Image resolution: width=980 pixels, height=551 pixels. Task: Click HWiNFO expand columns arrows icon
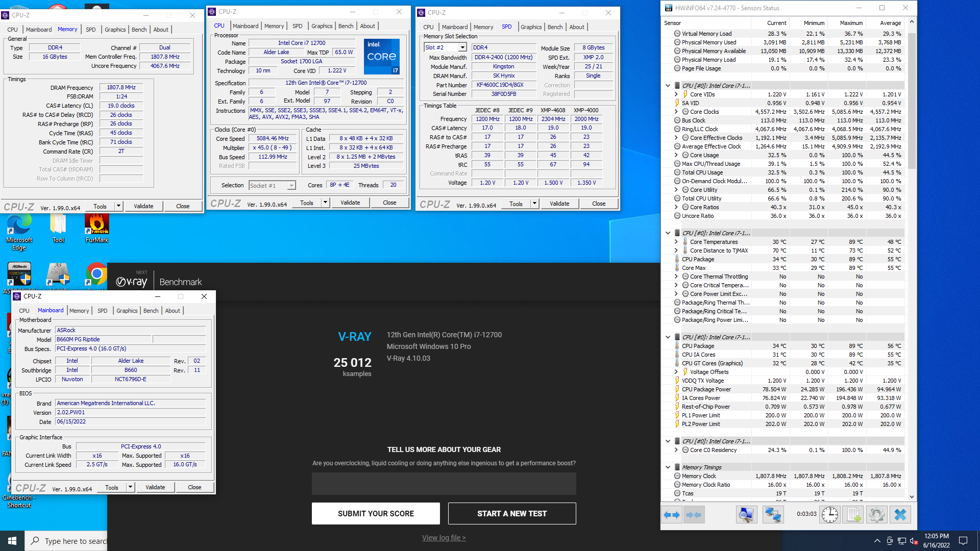672,515
